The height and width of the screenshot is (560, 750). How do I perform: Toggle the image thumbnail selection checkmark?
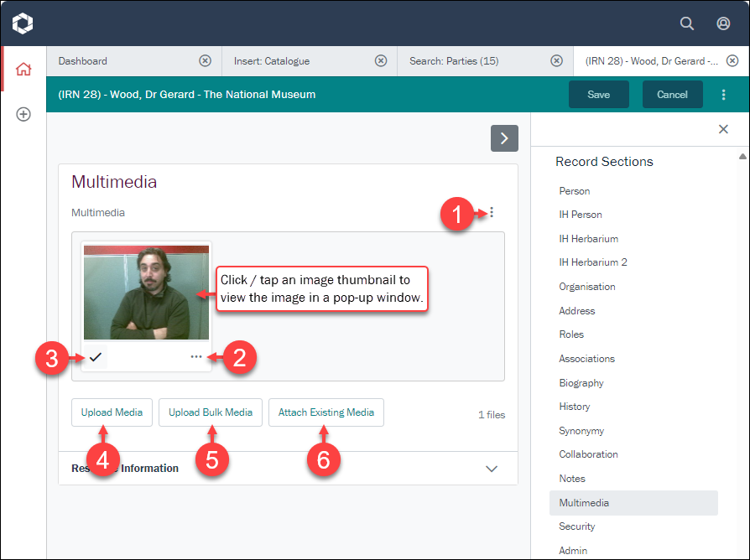96,357
